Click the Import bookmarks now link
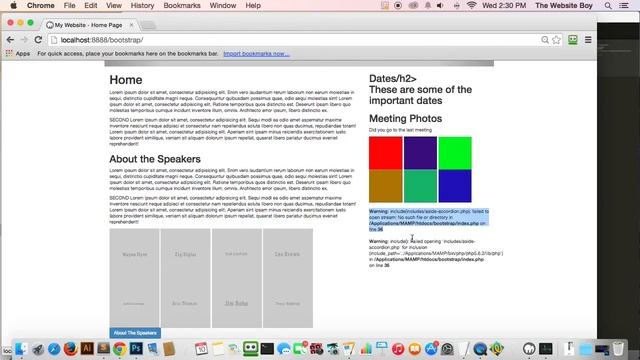This screenshot has height=360, width=640. [x=256, y=53]
